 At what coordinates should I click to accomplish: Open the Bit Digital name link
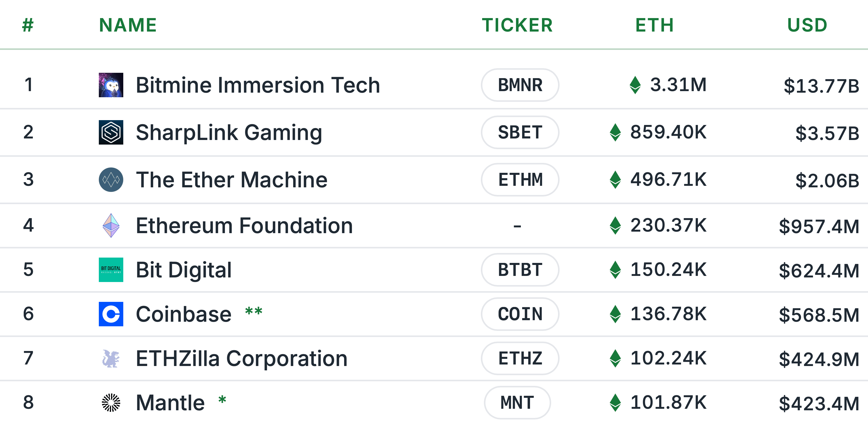tap(184, 270)
